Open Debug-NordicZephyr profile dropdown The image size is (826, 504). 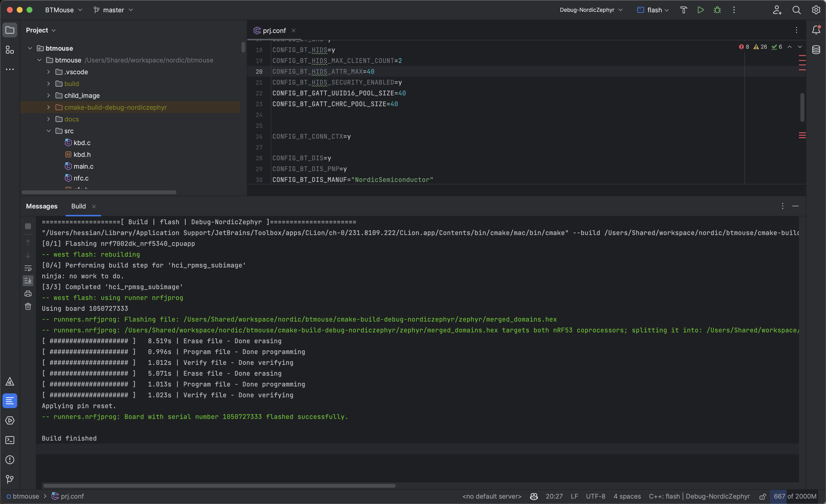[591, 10]
